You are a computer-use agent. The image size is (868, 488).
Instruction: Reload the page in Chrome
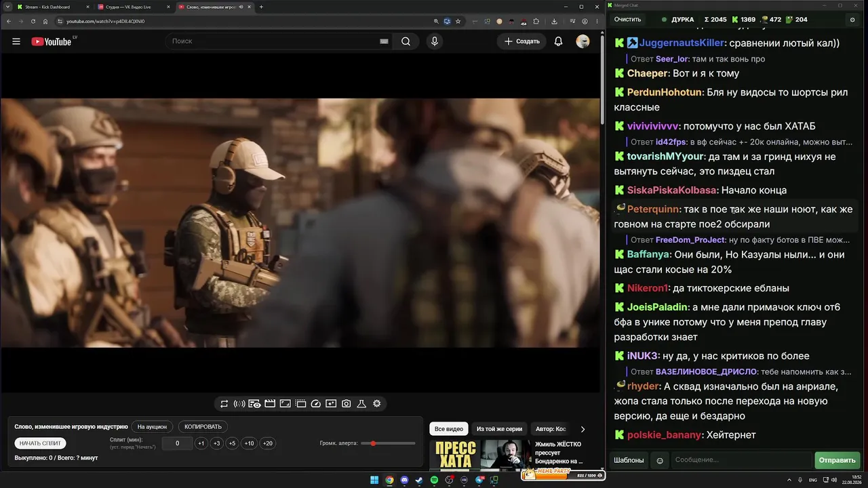click(33, 21)
